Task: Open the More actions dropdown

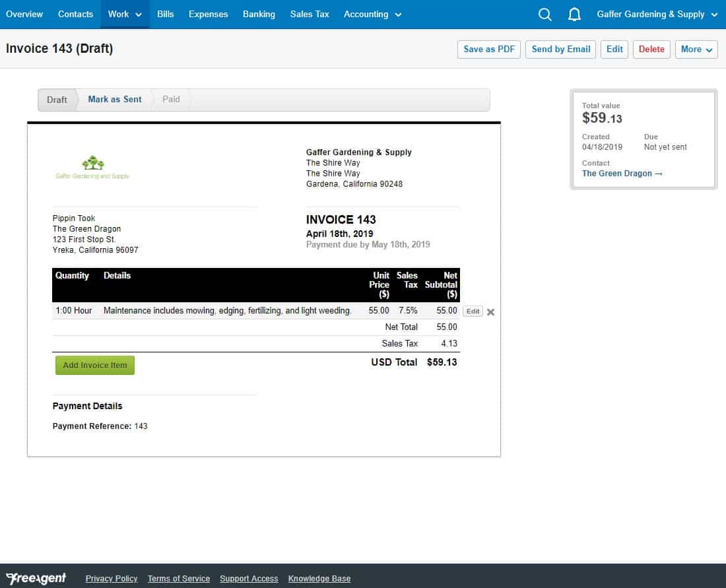Action: tap(696, 49)
